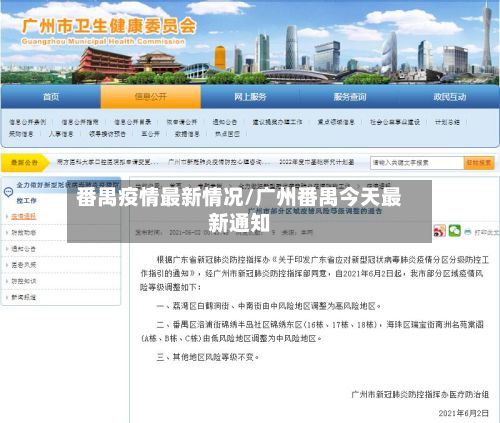Click the 最新公告 yellow label
The height and width of the screenshot is (423, 500).
click(25, 163)
